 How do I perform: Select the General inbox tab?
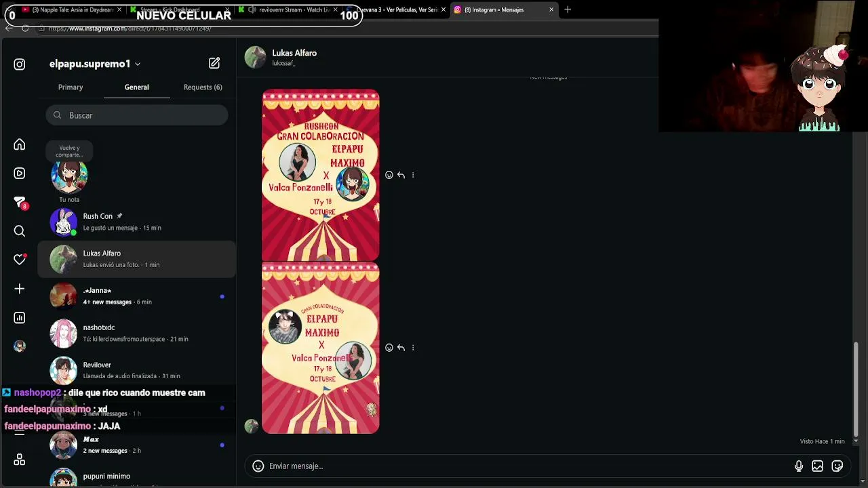pos(136,87)
